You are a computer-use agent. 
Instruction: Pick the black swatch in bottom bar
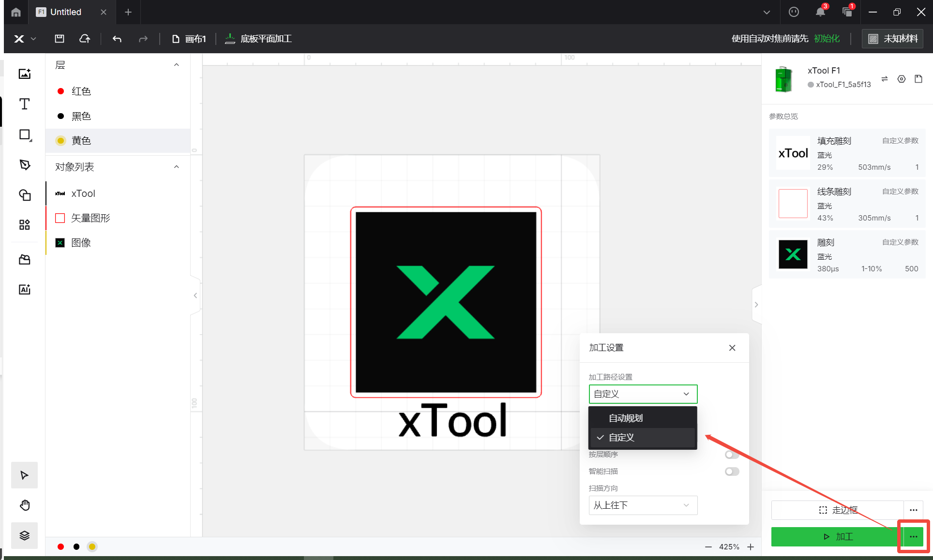[76, 547]
